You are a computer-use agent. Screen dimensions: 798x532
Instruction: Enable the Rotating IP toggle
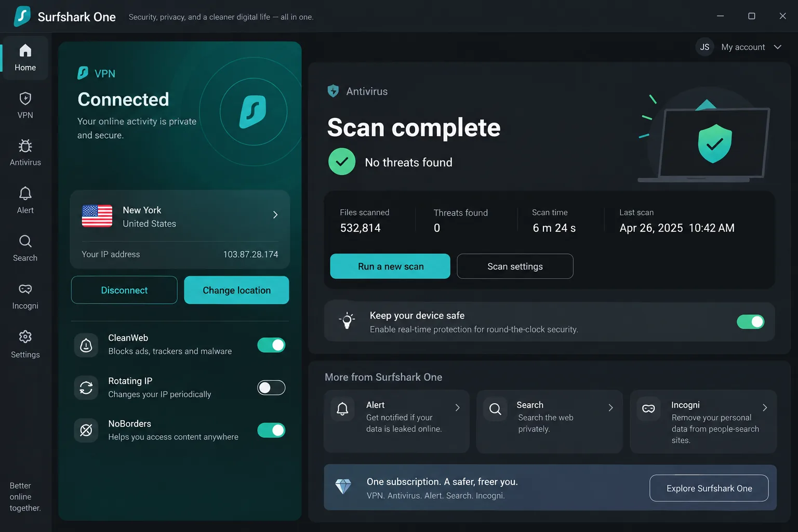pos(271,388)
